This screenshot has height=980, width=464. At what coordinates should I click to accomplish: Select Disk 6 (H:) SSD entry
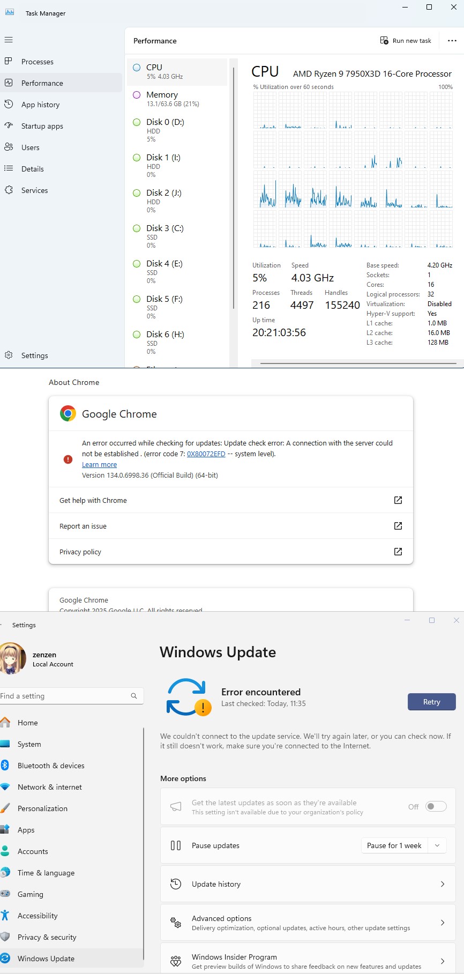coord(177,343)
